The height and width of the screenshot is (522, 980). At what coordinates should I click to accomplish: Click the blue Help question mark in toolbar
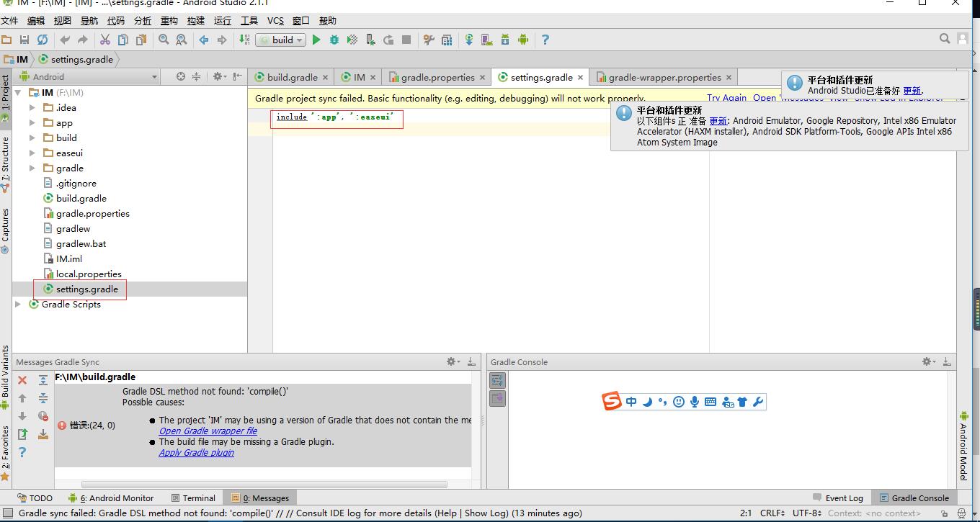point(545,40)
